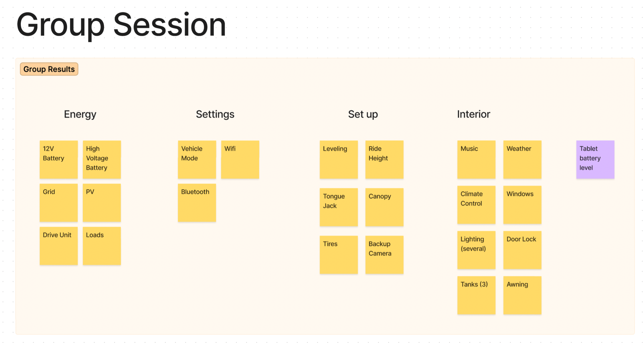This screenshot has width=644, height=343.
Task: Click the Interior column heading
Action: point(473,114)
